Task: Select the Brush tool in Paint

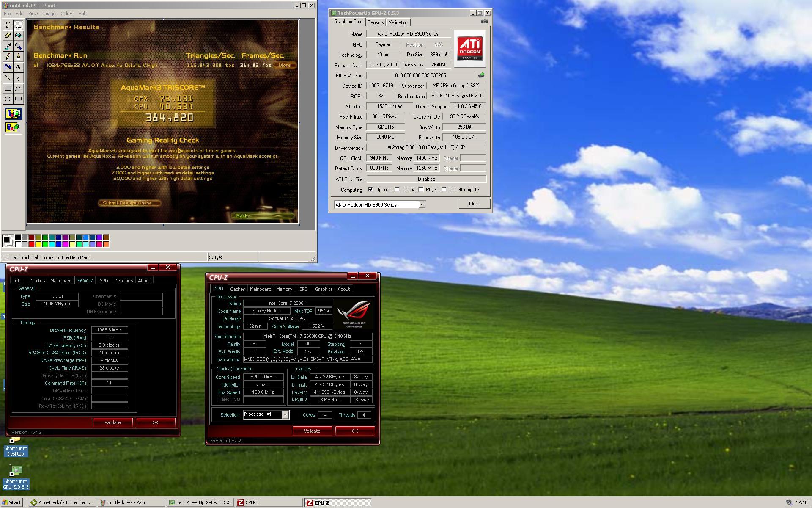Action: tap(19, 57)
